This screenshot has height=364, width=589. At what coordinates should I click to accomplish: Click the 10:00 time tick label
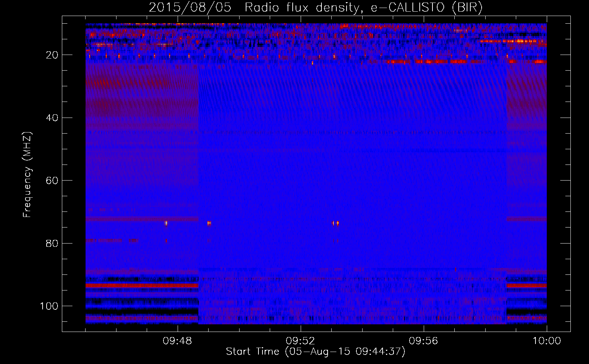[x=547, y=341]
